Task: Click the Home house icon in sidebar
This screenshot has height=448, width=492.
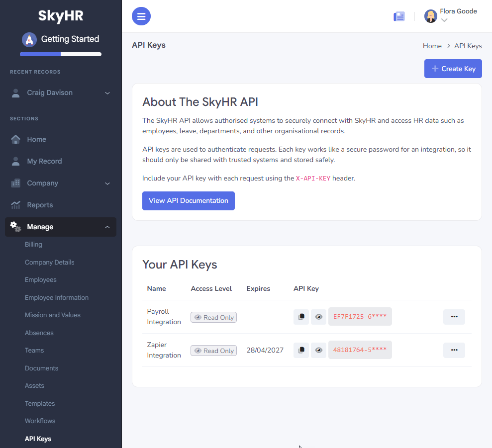Action: point(16,139)
